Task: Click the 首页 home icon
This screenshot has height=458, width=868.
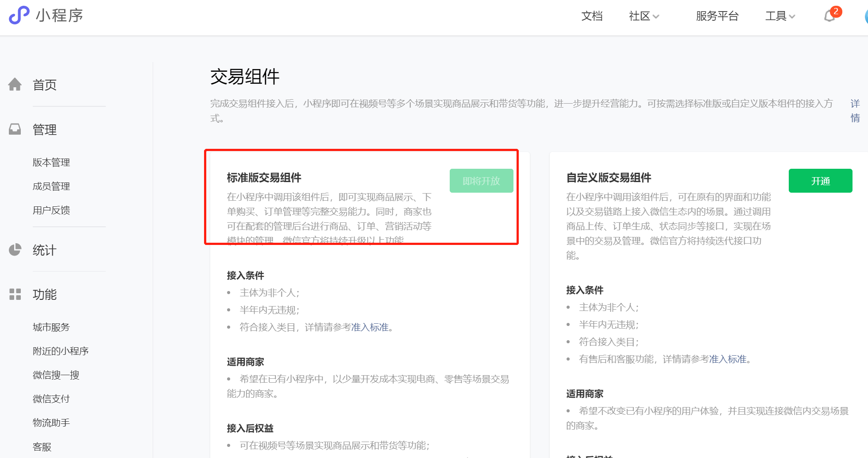Action: coord(15,84)
